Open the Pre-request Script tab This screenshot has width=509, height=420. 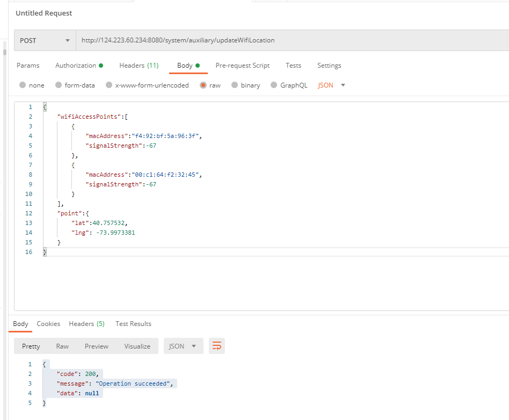pos(242,66)
